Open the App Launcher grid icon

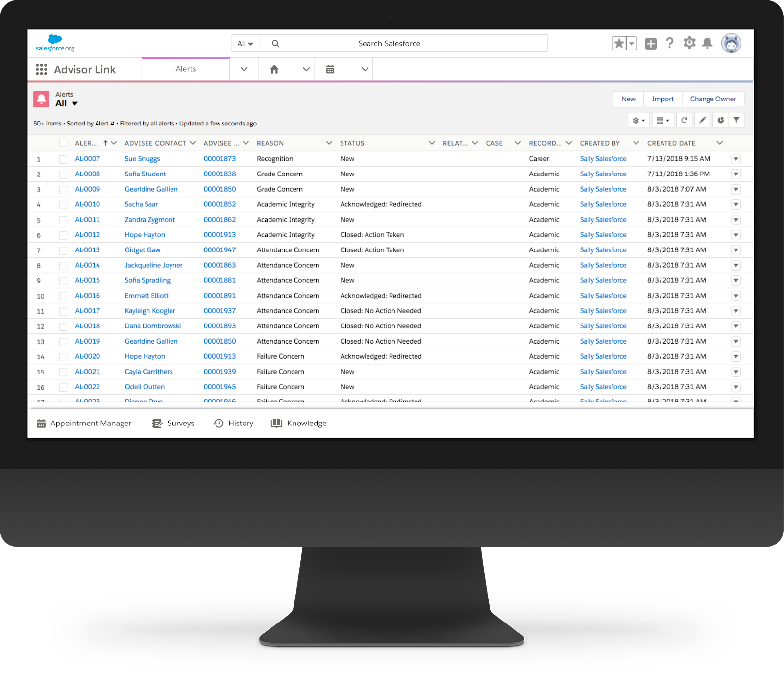[42, 70]
